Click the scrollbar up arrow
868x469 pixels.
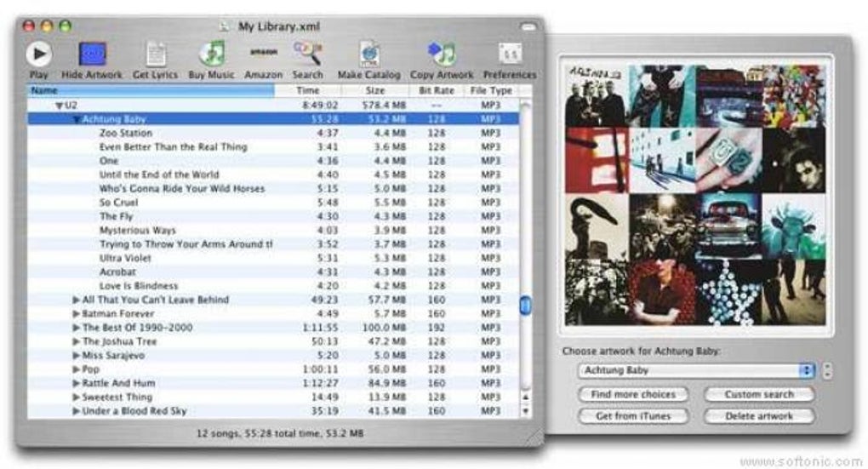click(x=525, y=397)
